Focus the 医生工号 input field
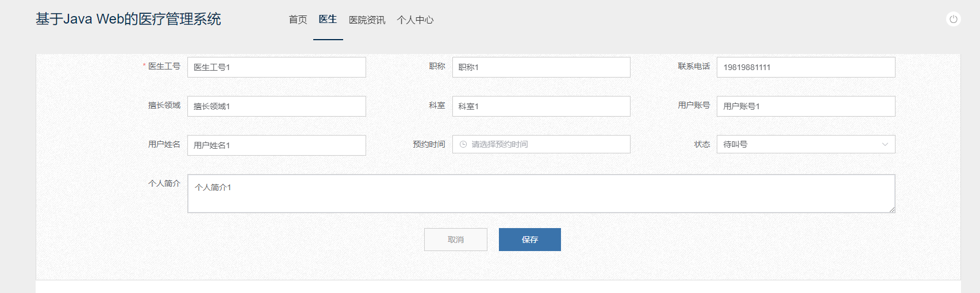 pos(276,67)
